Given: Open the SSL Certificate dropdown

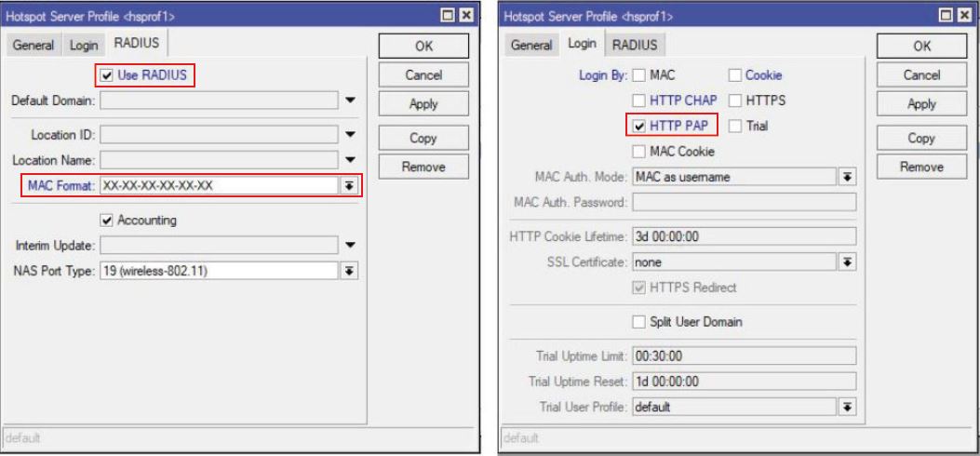Looking at the screenshot, I should click(x=848, y=262).
